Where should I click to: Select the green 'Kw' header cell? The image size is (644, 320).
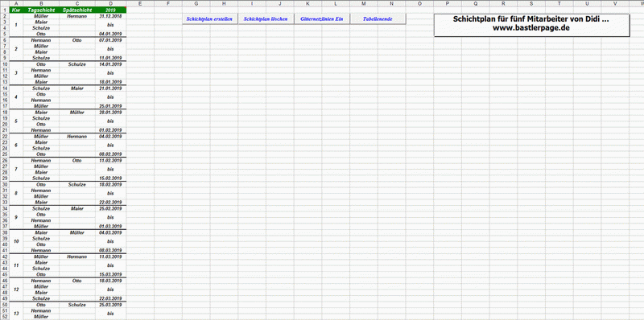(x=16, y=10)
